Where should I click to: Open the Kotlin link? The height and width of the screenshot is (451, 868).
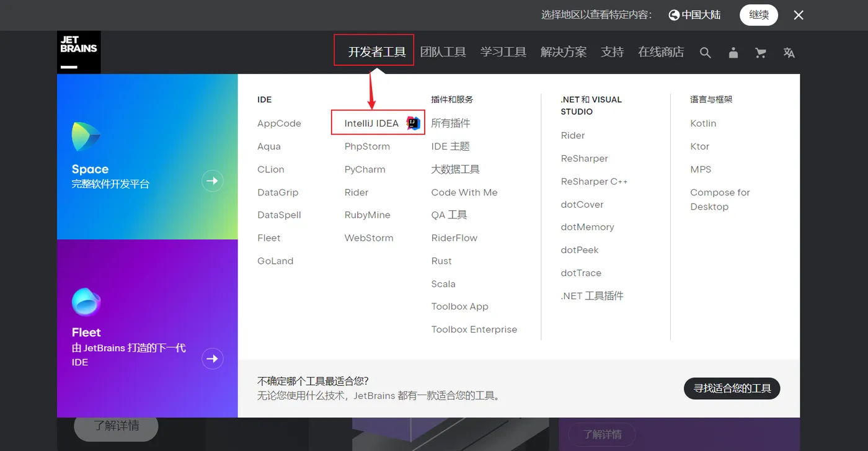pyautogui.click(x=703, y=123)
